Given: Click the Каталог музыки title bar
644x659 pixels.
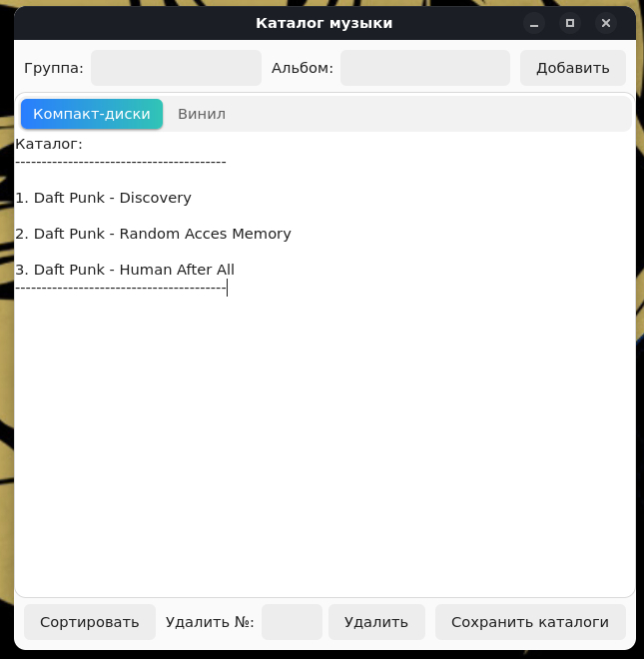Looking at the screenshot, I should [324, 23].
